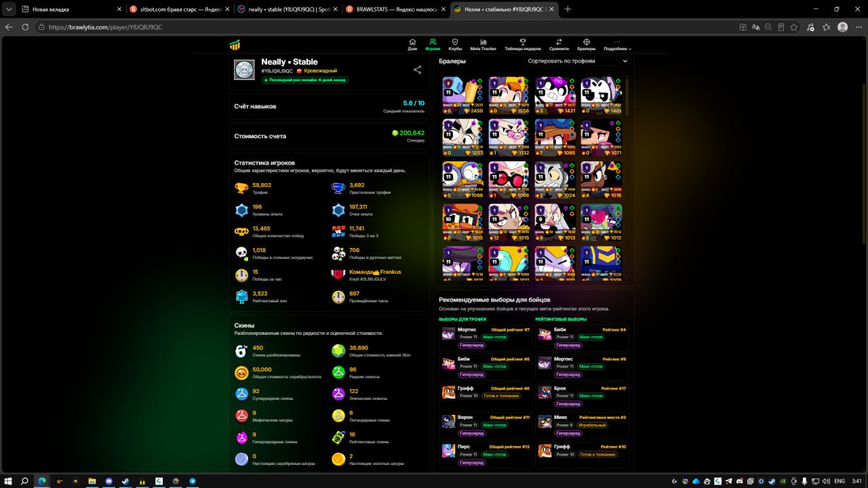Click the ranked elo icon next to 3,522

(241, 297)
